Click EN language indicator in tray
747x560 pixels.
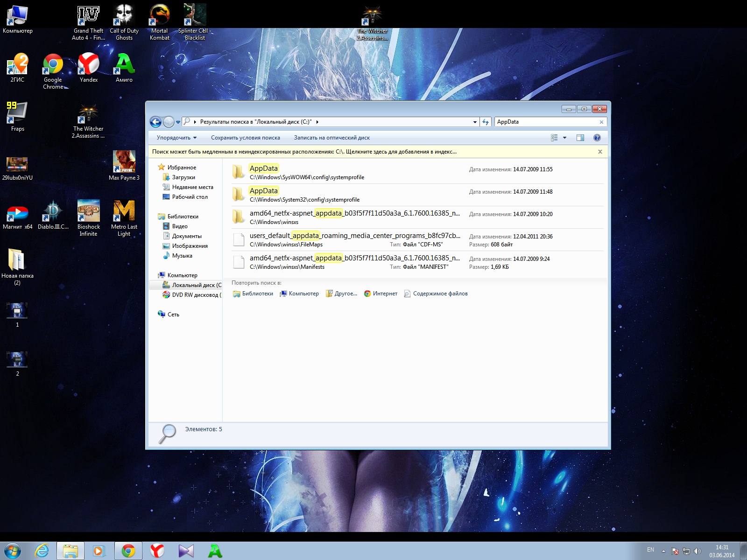tap(650, 550)
